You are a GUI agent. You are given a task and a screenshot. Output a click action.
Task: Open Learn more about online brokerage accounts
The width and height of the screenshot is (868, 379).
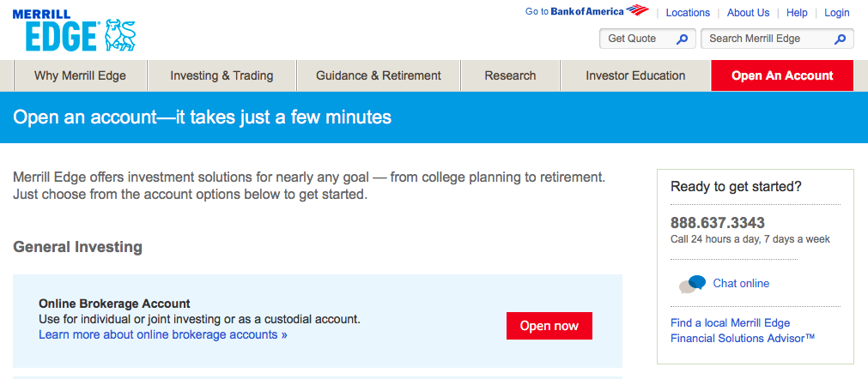163,334
